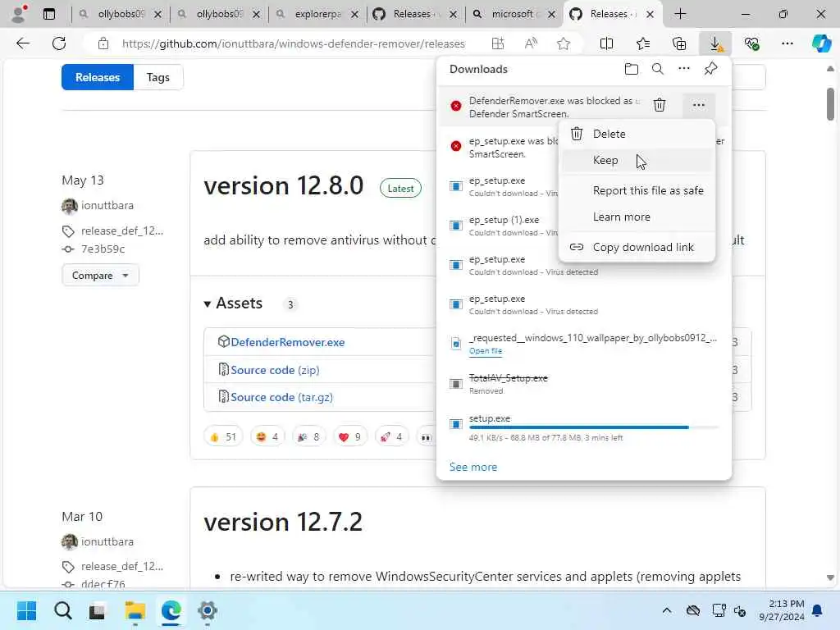Open file link for requested wallpaper download
The height and width of the screenshot is (630, 840).
[x=486, y=351]
